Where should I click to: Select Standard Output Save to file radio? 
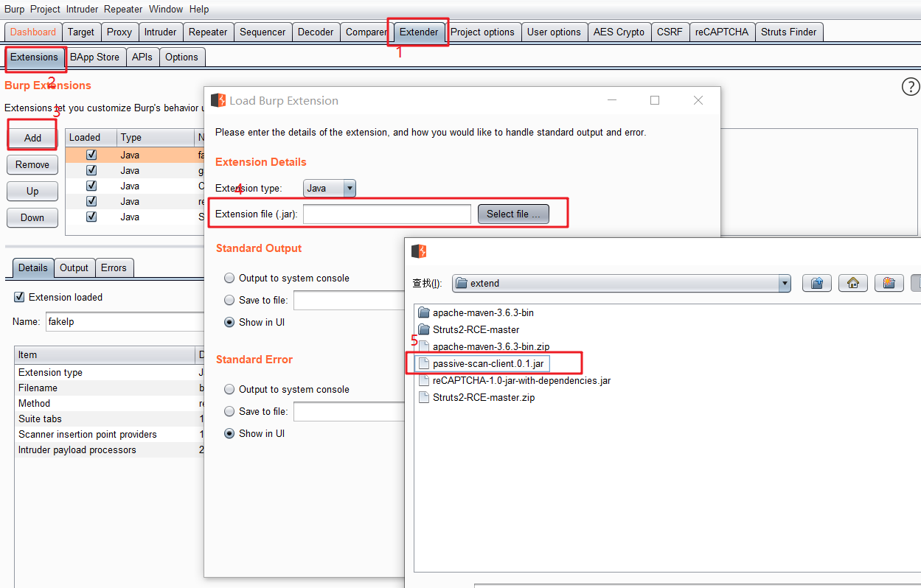229,301
